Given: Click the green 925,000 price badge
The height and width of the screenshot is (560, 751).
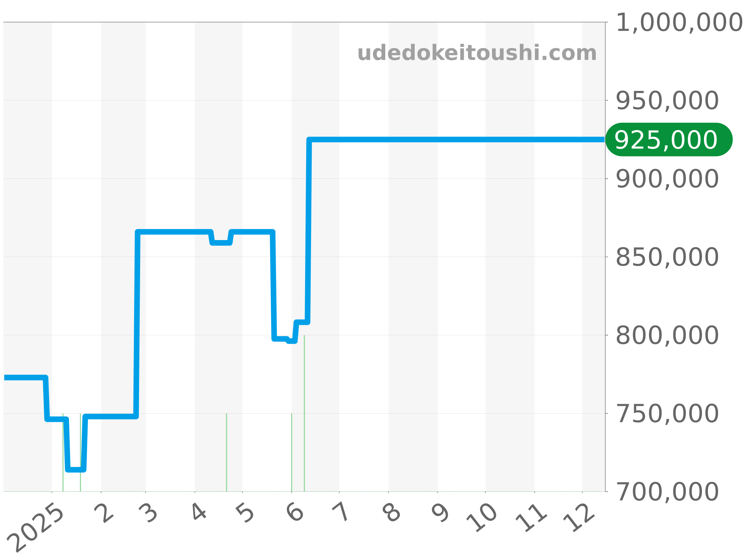Looking at the screenshot, I should tap(669, 140).
